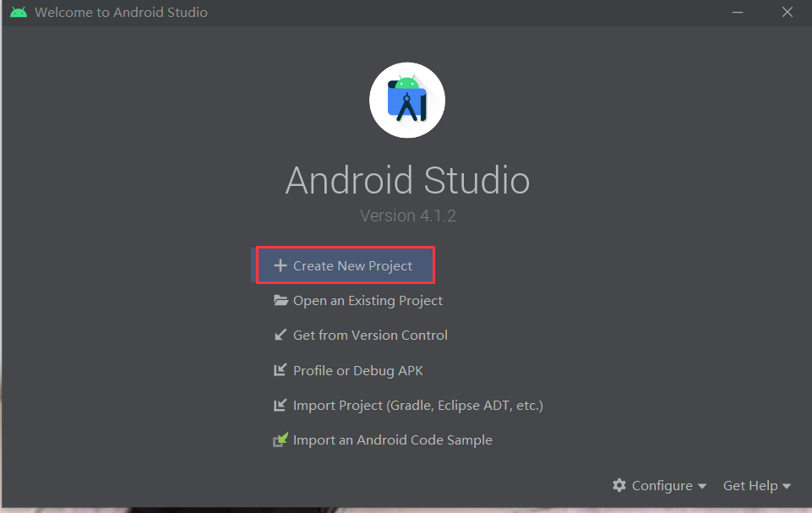The width and height of the screenshot is (812, 513).
Task: Click the green Android icon in the title bar
Action: click(19, 12)
